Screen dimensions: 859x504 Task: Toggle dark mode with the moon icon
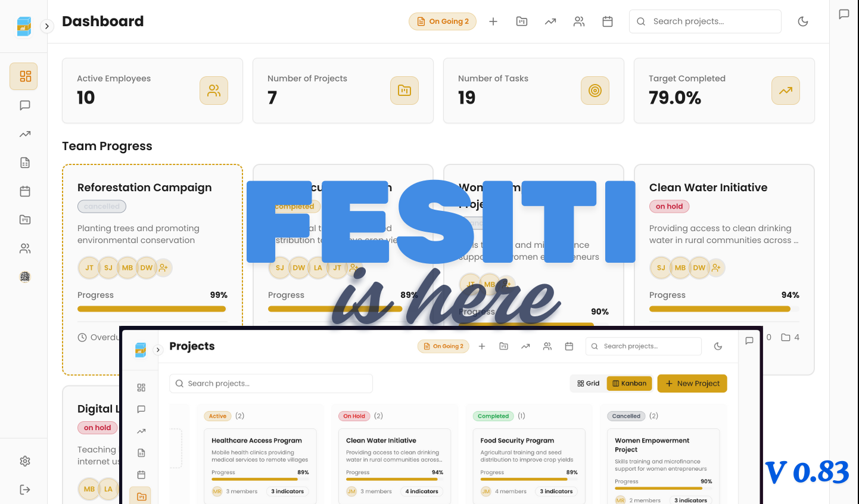click(x=802, y=21)
